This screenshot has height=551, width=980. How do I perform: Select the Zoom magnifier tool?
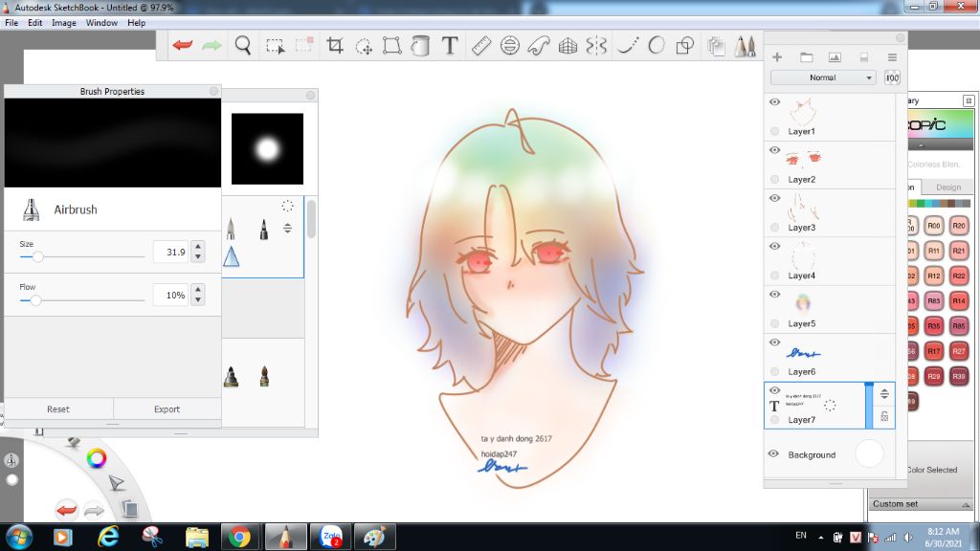[x=242, y=46]
